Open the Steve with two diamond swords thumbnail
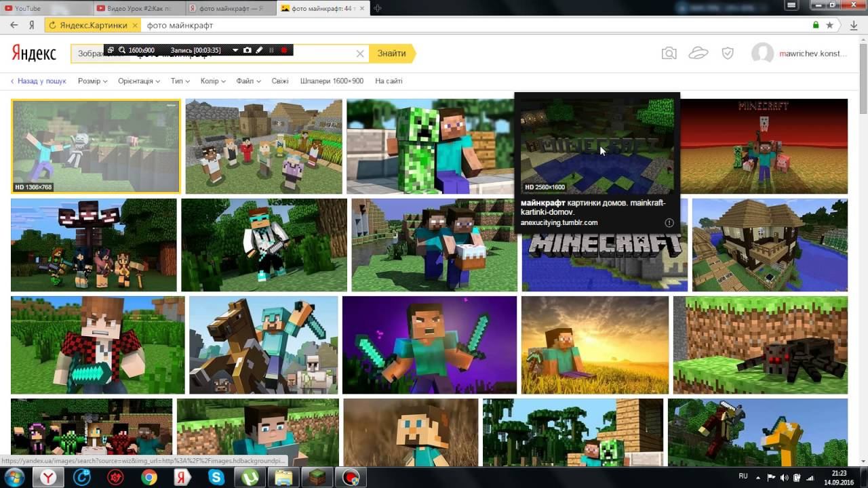The width and height of the screenshot is (868, 488). (x=429, y=345)
